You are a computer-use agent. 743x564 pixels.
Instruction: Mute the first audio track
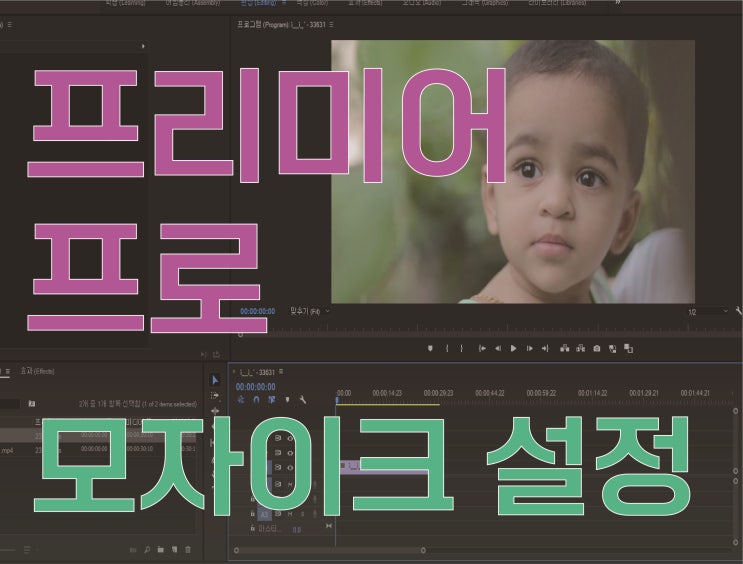(290, 484)
